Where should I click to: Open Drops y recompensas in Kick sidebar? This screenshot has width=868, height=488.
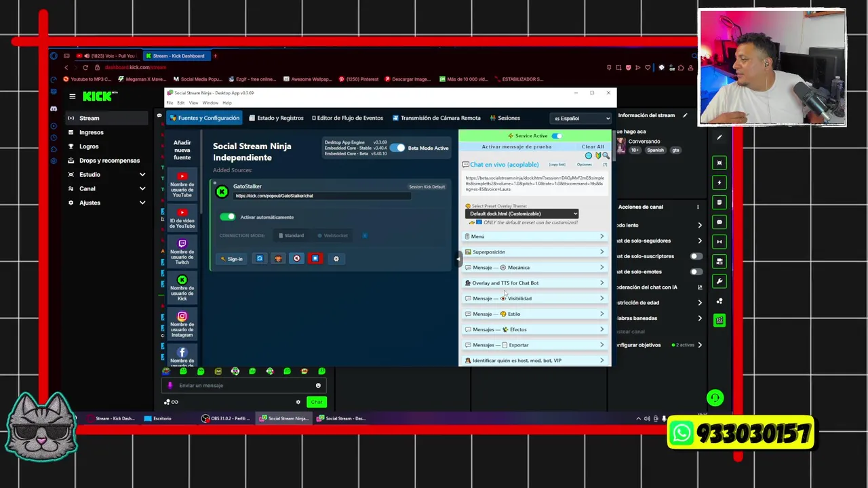point(106,161)
